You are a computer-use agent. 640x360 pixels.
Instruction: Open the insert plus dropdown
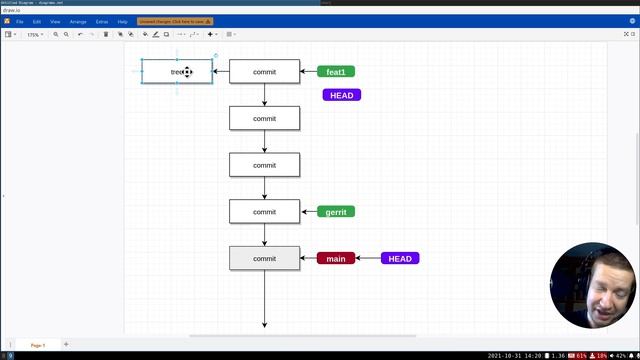coord(212,35)
